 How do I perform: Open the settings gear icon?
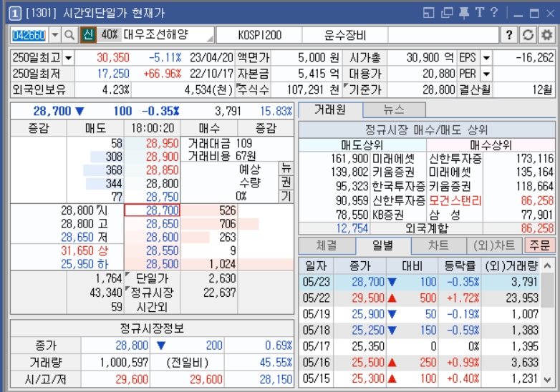[x=547, y=35]
